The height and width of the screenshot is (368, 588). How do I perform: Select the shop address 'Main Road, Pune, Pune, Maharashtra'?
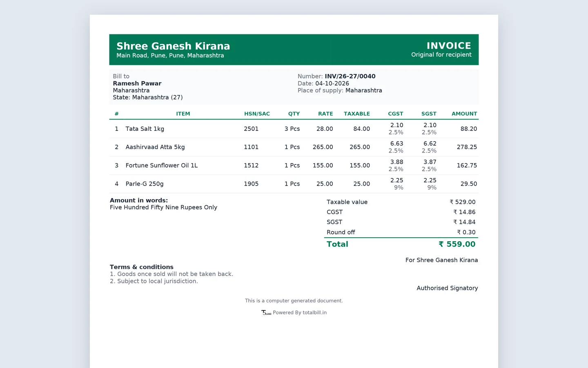tap(170, 56)
